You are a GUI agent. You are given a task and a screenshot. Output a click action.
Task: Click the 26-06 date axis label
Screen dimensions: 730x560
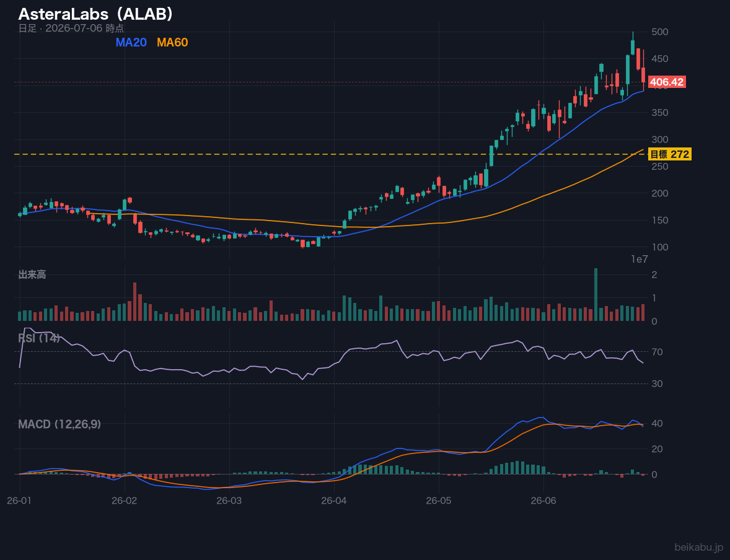(x=543, y=501)
